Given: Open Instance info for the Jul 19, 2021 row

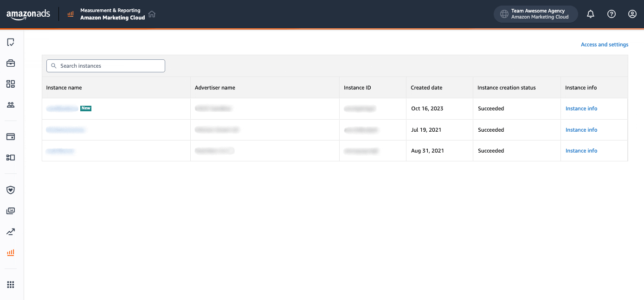Looking at the screenshot, I should [x=581, y=130].
